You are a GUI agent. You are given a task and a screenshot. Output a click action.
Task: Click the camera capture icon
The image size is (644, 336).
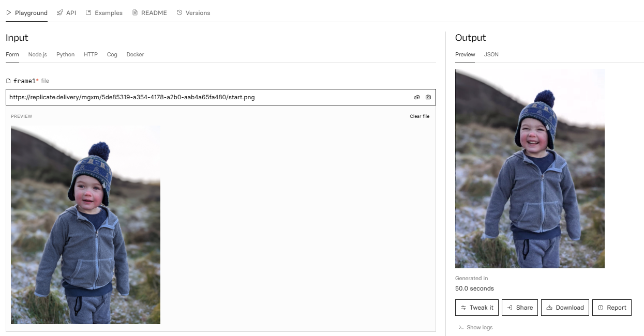(428, 97)
